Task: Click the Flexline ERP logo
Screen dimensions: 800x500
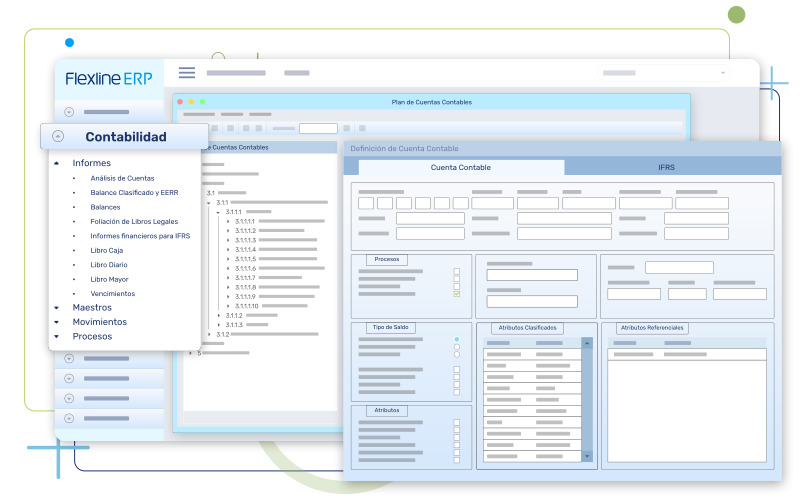Action: click(x=108, y=79)
